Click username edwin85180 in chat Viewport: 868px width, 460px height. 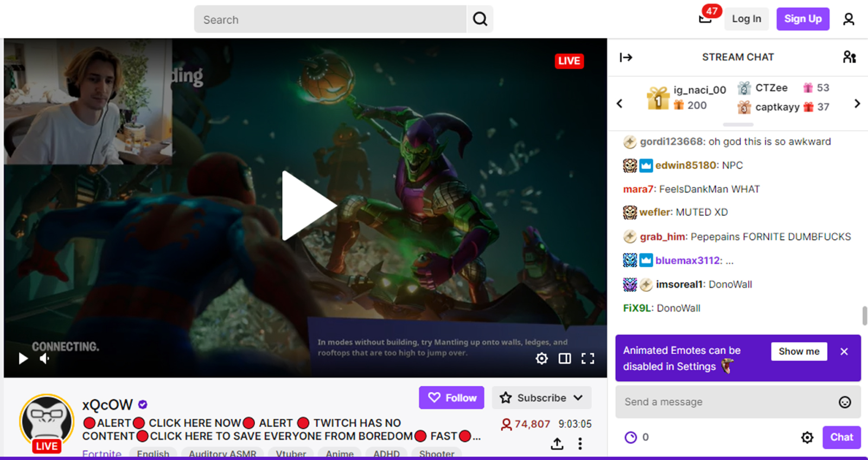tap(686, 165)
